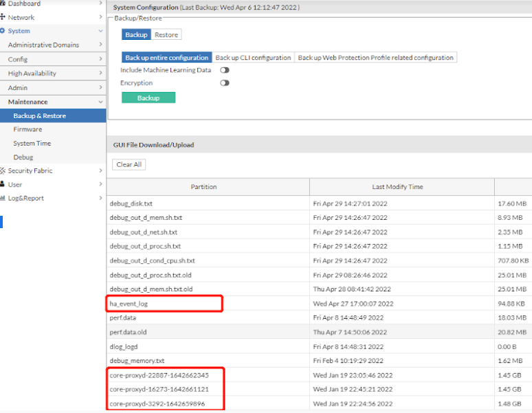
Task: Click the 0.00 B size cell
Action: click(507, 347)
